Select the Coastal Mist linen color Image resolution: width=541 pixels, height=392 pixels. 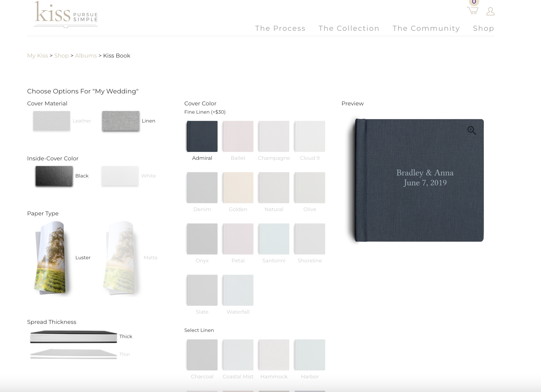tap(238, 355)
